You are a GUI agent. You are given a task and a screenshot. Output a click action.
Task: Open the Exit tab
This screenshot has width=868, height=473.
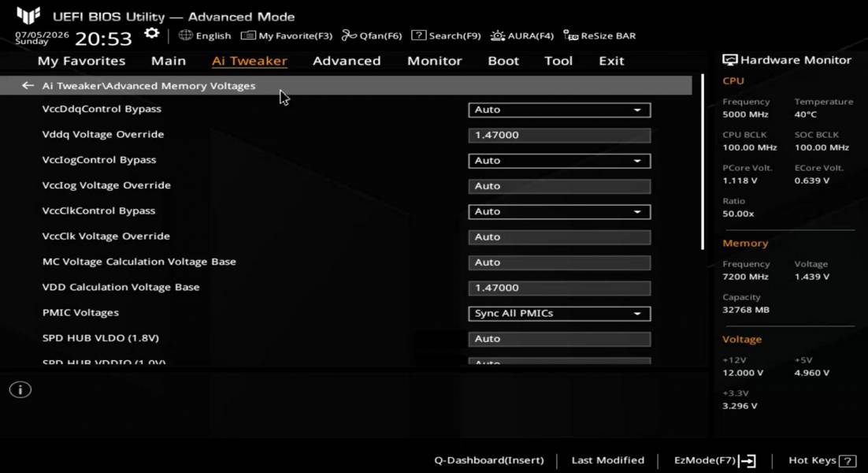coord(611,61)
